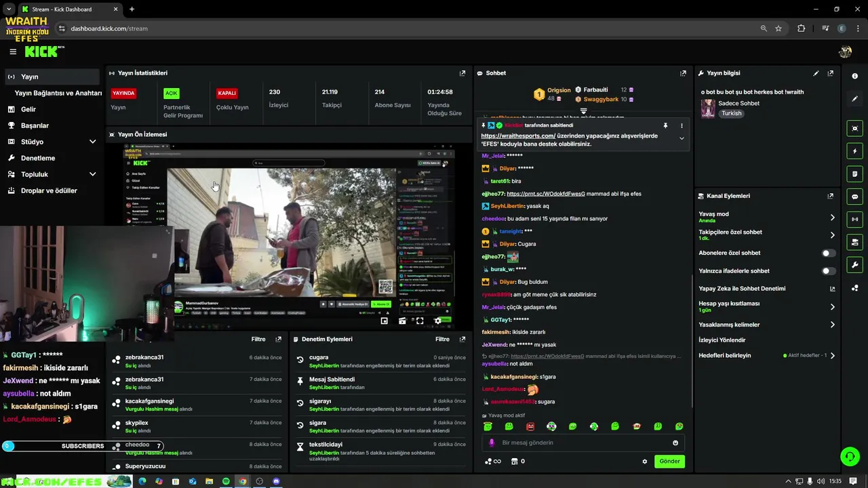This screenshot has width=868, height=488.
Task: Click the purple microphone icon in message box
Action: click(492, 443)
